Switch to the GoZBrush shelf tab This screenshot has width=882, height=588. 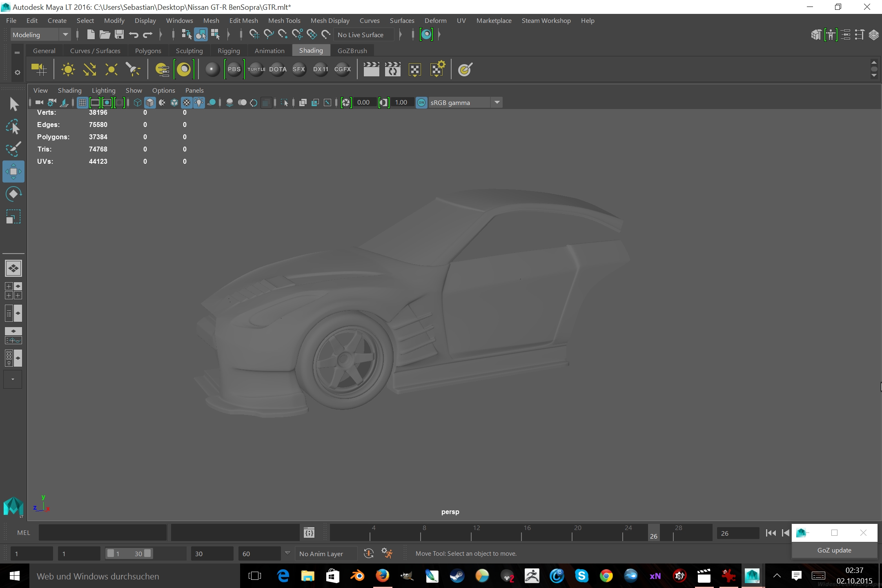click(x=352, y=51)
